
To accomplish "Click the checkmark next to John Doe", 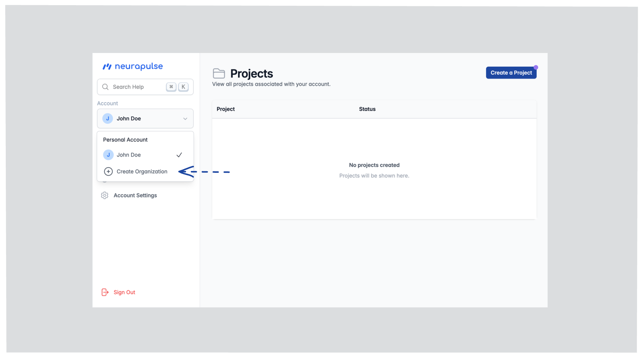I will [179, 155].
